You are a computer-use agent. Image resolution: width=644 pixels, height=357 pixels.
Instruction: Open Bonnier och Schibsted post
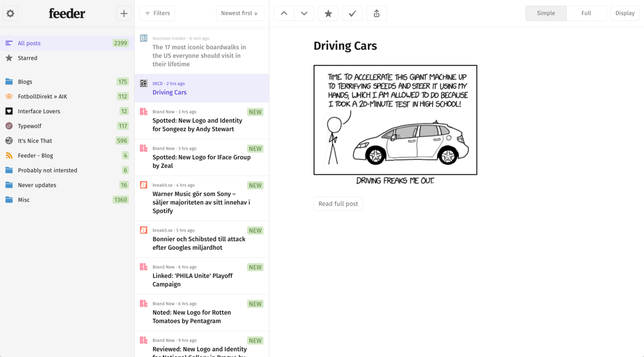202,239
